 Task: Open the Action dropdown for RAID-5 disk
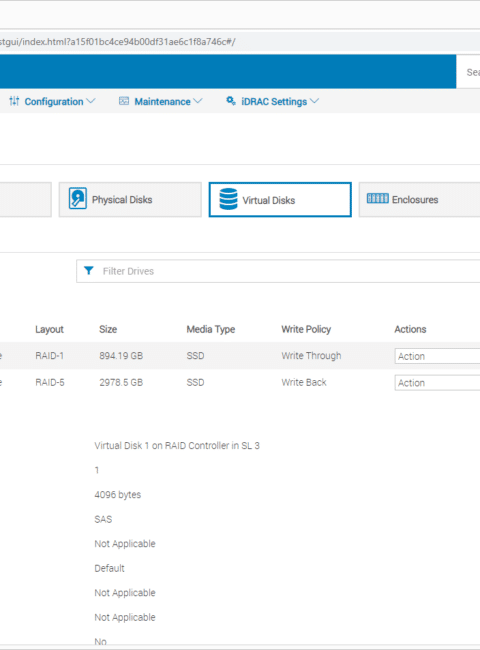pos(437,383)
